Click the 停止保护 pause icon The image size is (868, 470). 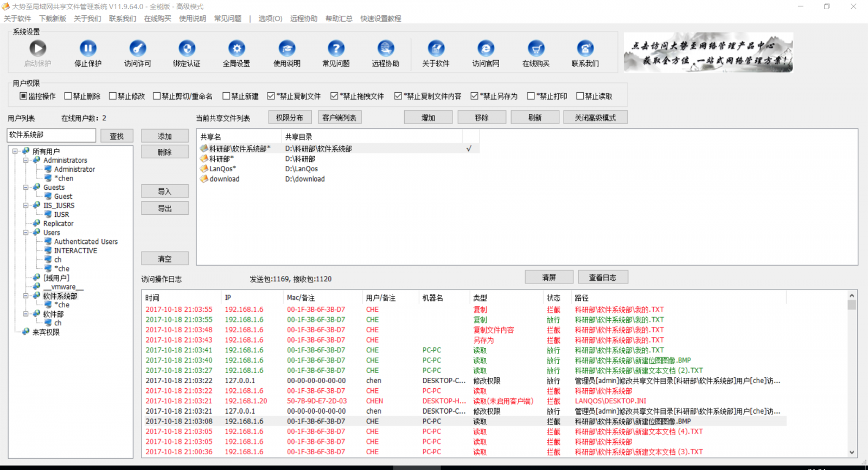88,48
